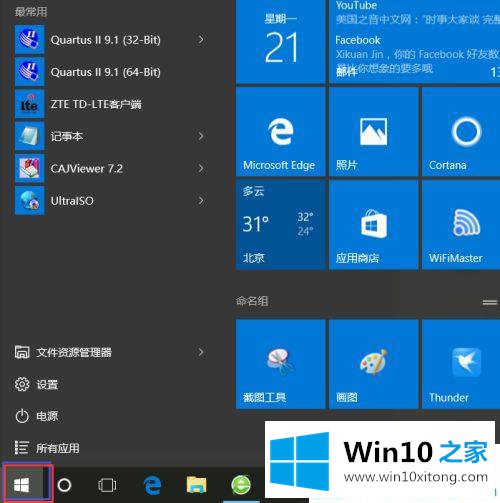
Task: Click the Settings (设置) gear icon
Action: click(x=22, y=384)
